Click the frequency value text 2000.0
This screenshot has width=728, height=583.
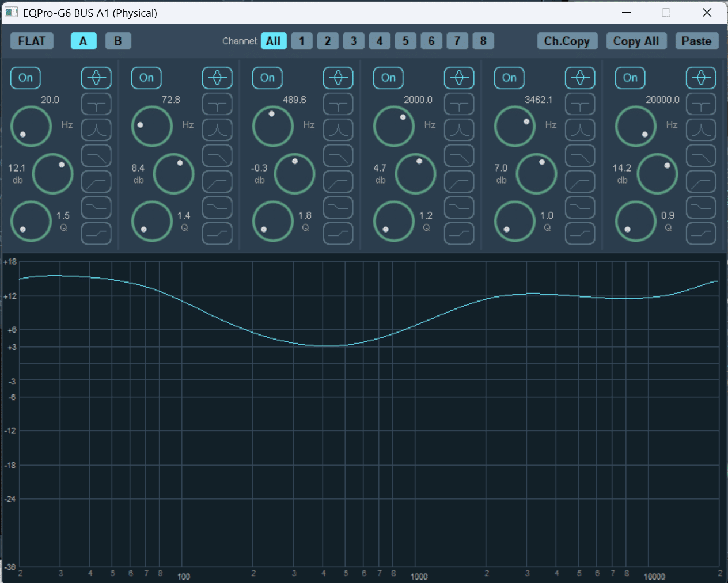[418, 100]
